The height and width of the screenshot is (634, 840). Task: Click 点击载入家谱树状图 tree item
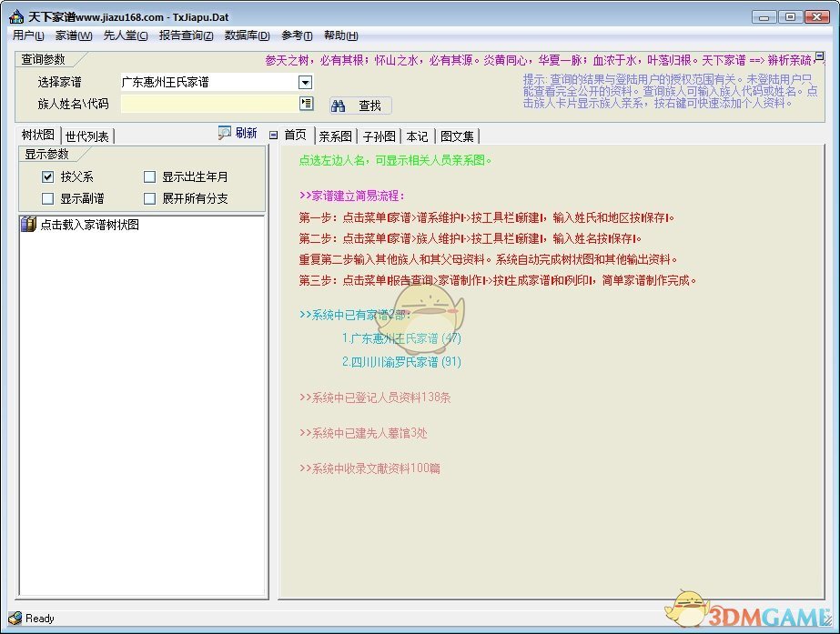pos(89,225)
